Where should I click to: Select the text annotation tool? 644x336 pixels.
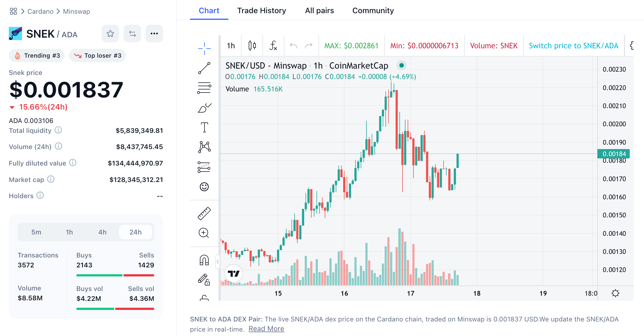tap(204, 127)
